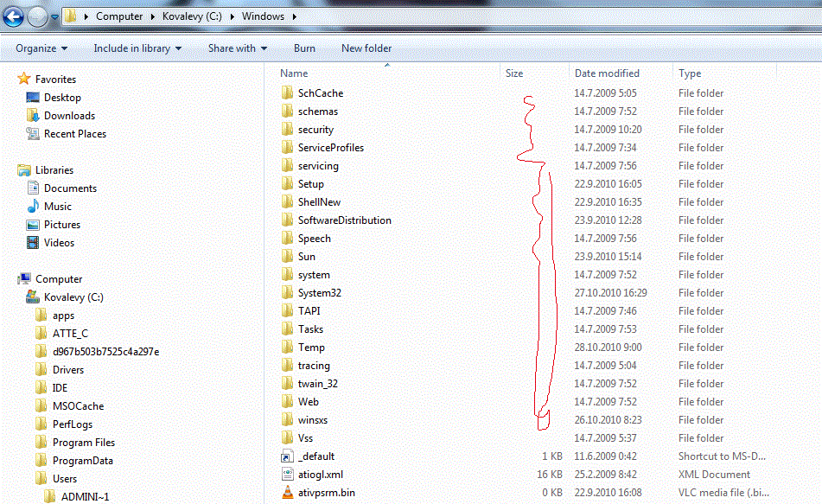Sort by the Date modified column header
Image resolution: width=822 pixels, height=504 pixels.
[x=607, y=73]
